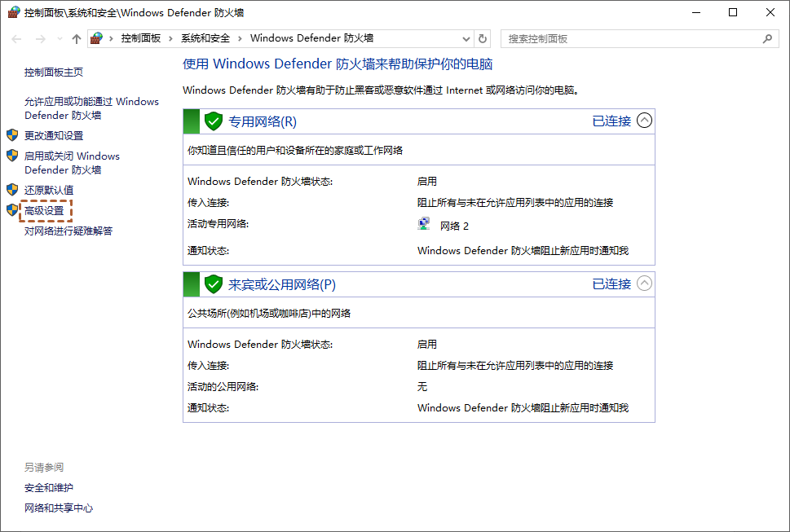Select the 系统和安全 breadcrumb item
This screenshot has width=790, height=532.
[205, 39]
